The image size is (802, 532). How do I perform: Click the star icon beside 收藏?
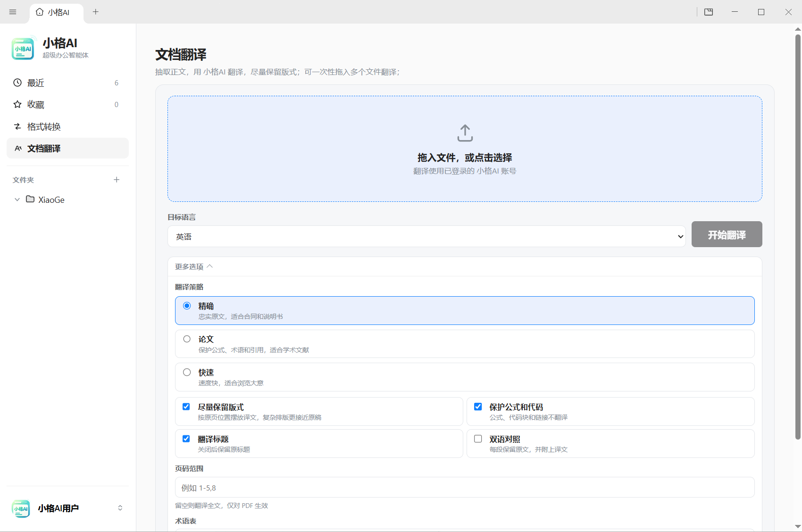(17, 104)
